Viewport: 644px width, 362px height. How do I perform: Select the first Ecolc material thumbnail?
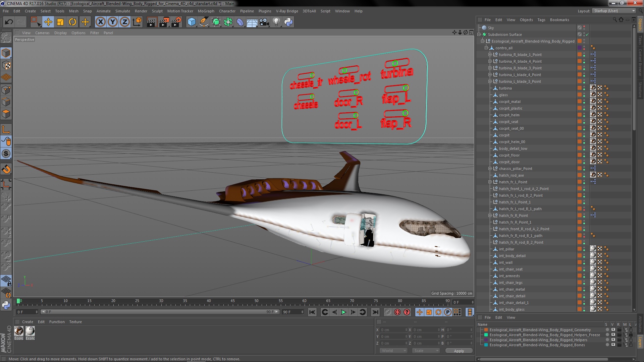coord(19,331)
